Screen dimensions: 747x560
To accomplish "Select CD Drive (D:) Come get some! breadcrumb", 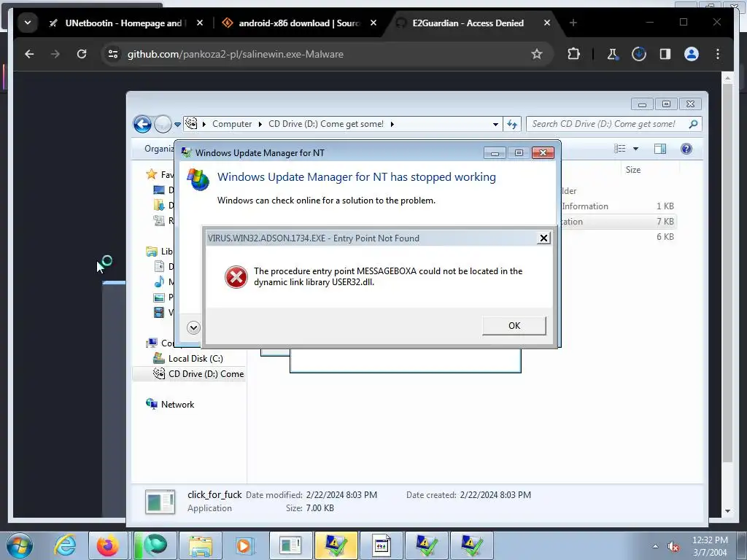I will click(x=326, y=124).
